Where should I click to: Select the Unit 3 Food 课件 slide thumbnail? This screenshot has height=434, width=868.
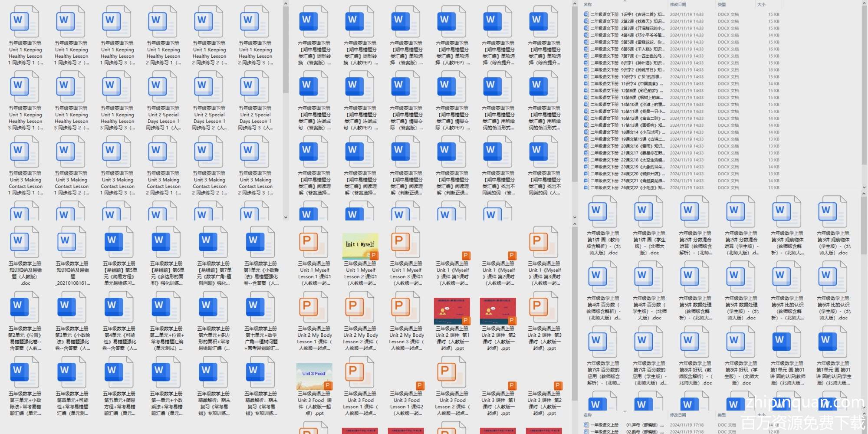coord(314,376)
